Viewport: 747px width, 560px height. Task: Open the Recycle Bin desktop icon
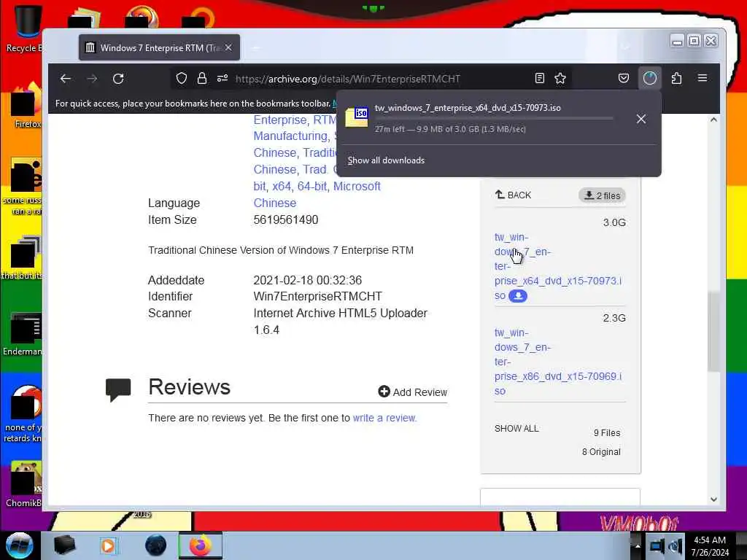pos(24,28)
